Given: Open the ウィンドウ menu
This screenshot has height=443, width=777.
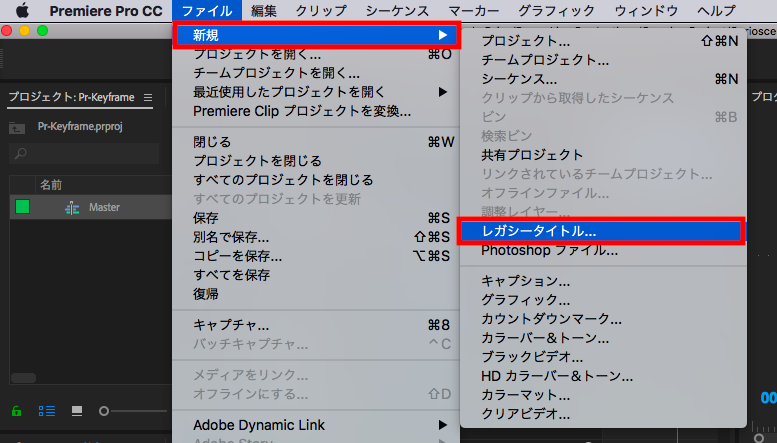Looking at the screenshot, I should click(645, 11).
